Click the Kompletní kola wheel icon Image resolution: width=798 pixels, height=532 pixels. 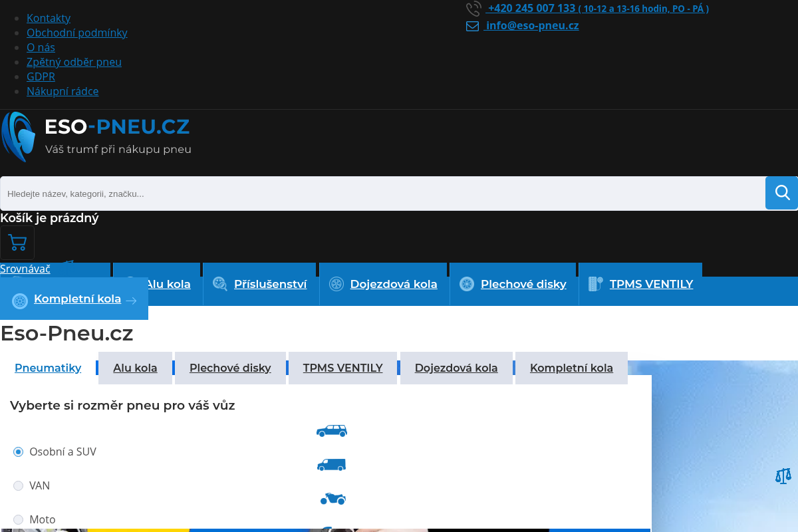pyautogui.click(x=20, y=301)
